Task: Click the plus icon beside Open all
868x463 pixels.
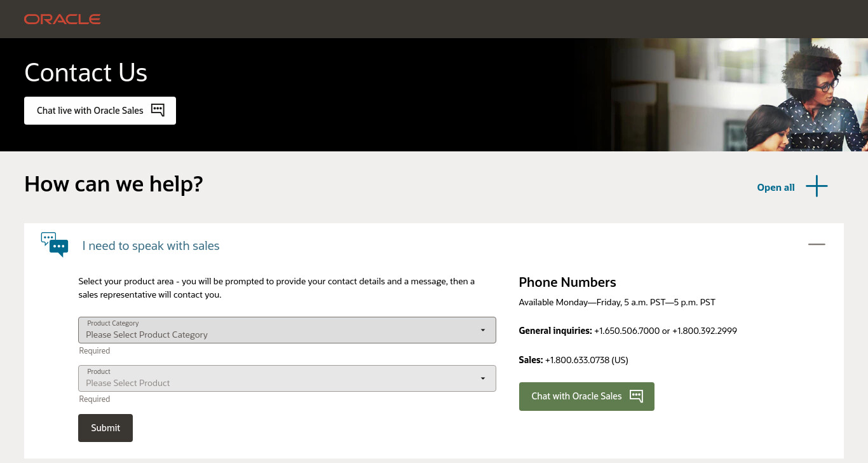Action: coord(817,186)
